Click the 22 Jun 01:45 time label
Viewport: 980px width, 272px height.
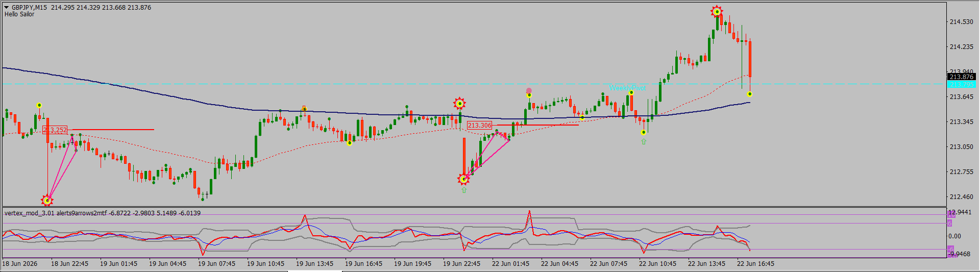tap(510, 264)
